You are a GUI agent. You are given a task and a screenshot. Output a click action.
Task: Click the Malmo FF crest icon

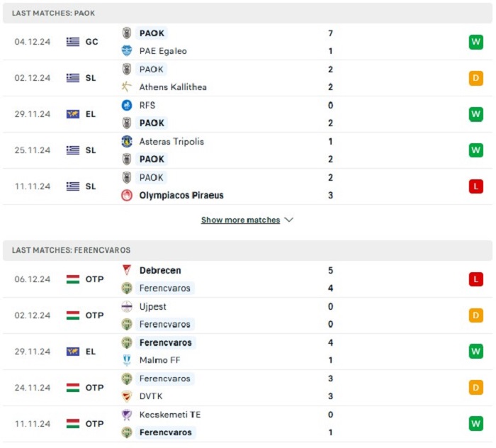[127, 361]
